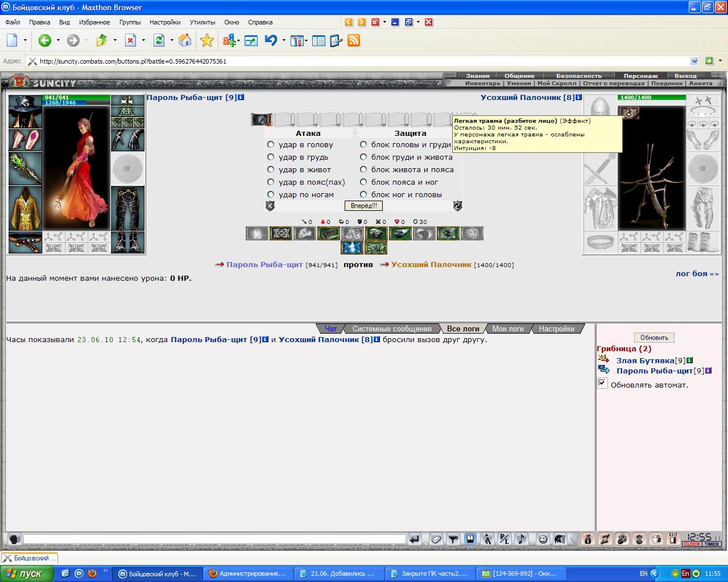This screenshot has width=728, height=582.
Task: Select defense 'блок груди и живота'
Action: (x=363, y=157)
